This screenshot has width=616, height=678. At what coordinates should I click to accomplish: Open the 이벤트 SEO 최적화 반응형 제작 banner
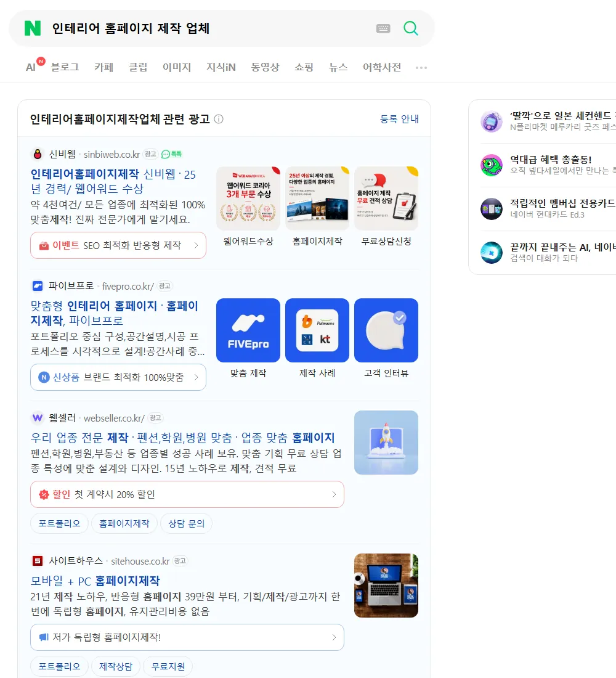pyautogui.click(x=118, y=245)
